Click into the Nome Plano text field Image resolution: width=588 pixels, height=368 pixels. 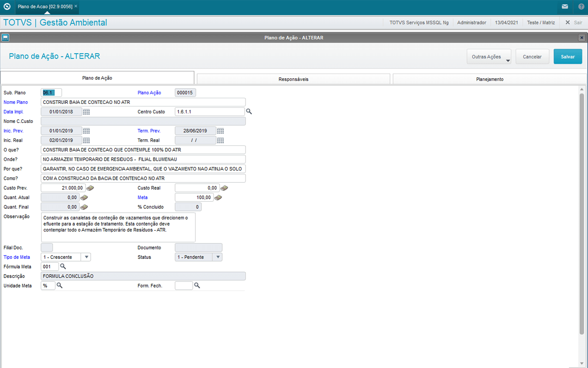[x=143, y=102]
